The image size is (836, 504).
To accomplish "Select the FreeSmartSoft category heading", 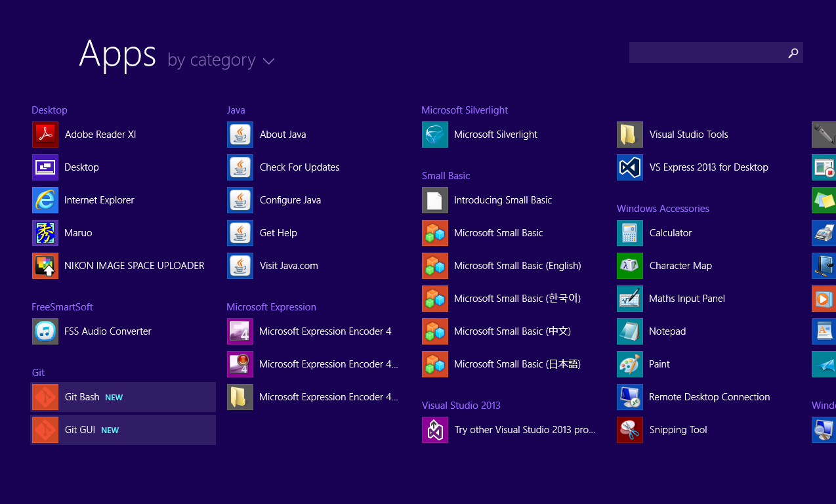I will click(62, 307).
